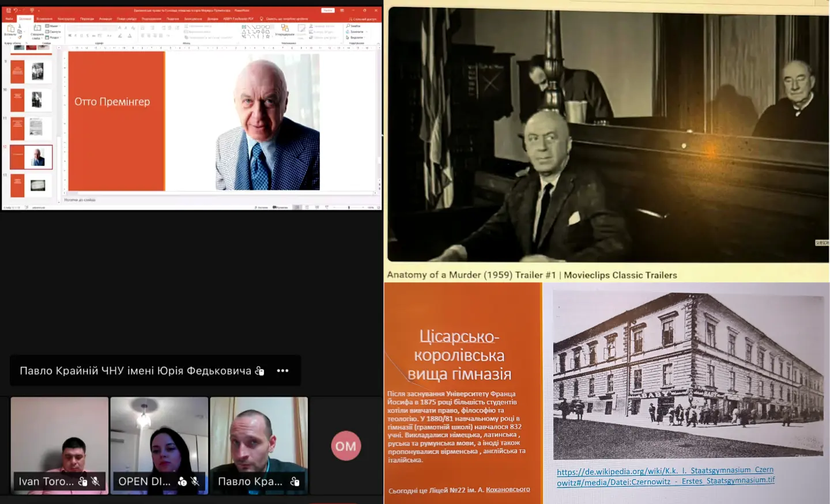Open the Макет layout dropdown
This screenshot has width=830, height=504.
(54, 26)
